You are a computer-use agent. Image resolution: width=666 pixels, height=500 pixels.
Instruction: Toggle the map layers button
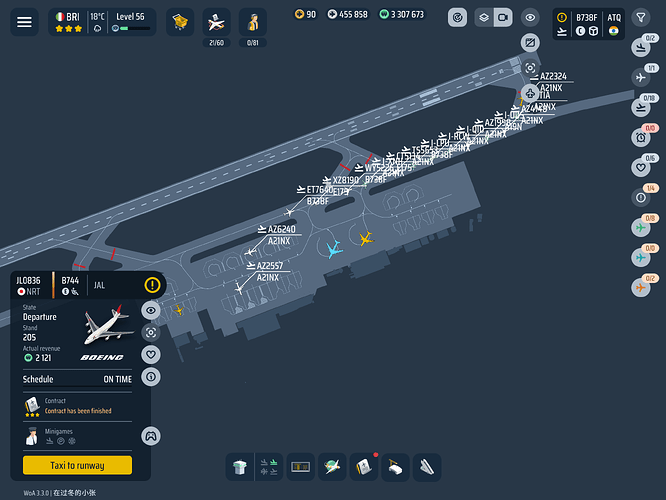pyautogui.click(x=482, y=17)
